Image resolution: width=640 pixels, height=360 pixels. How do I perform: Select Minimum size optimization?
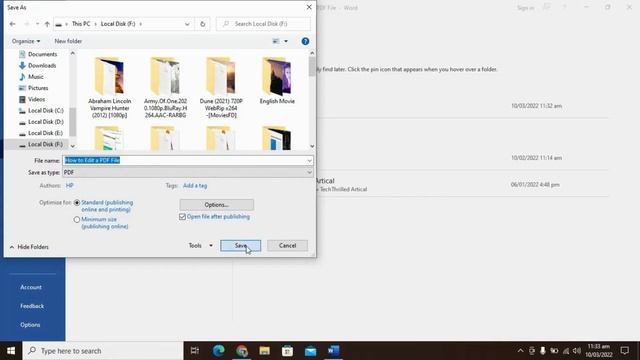[x=77, y=220]
